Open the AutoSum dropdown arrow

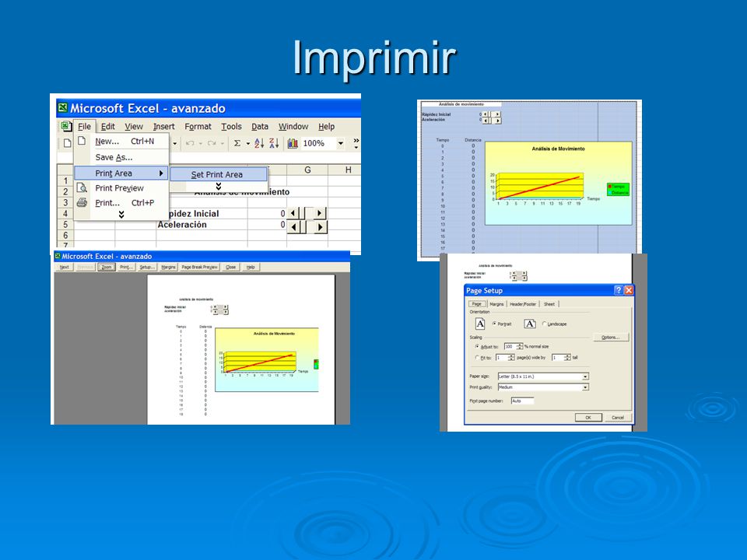pos(248,143)
